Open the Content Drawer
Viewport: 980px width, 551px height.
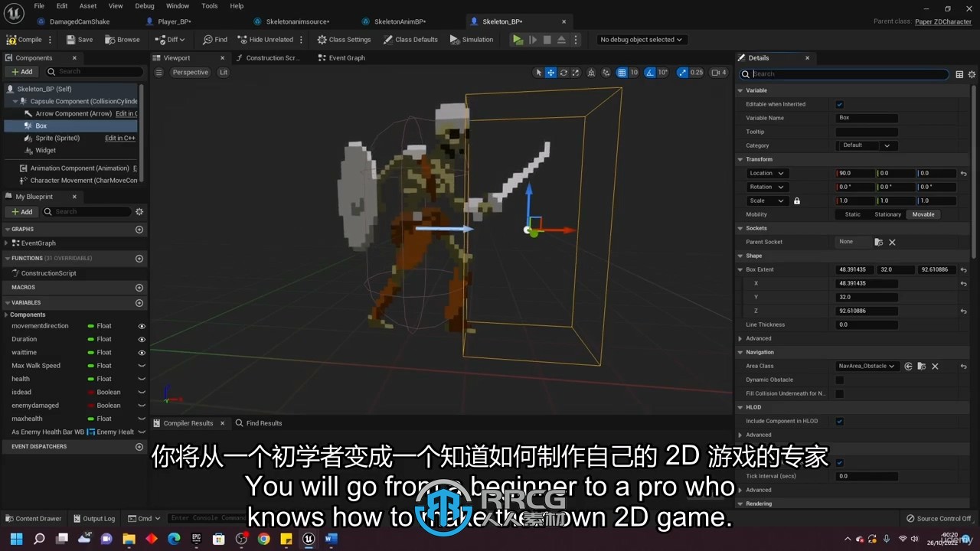[34, 518]
